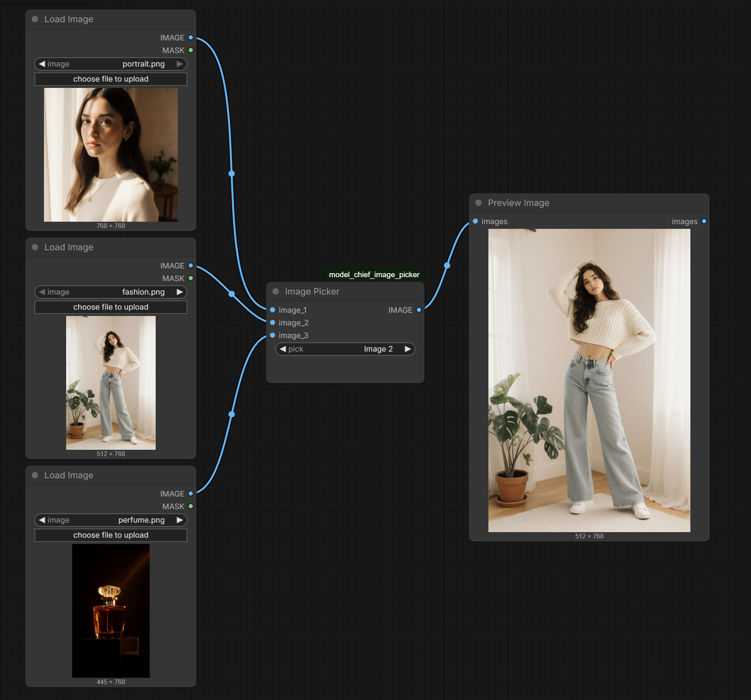The image size is (751, 700).
Task: Collapse the Image Picker node using its dot
Action: 276,291
